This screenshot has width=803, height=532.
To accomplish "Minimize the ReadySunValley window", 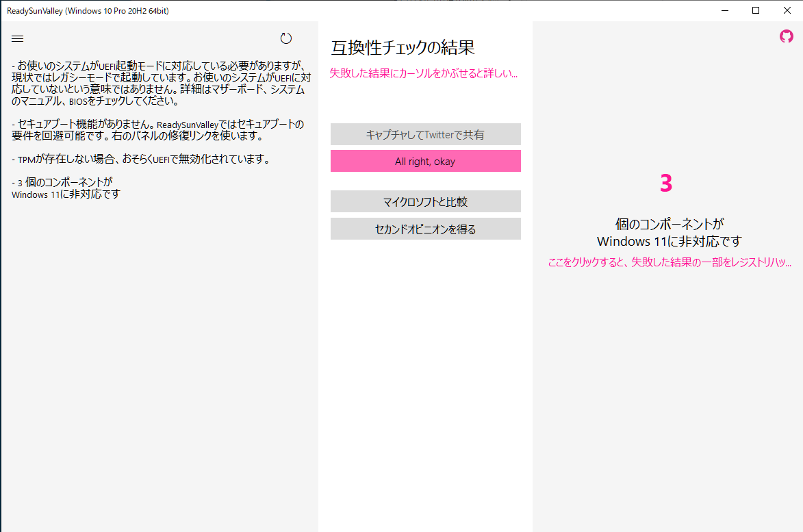I will [724, 10].
